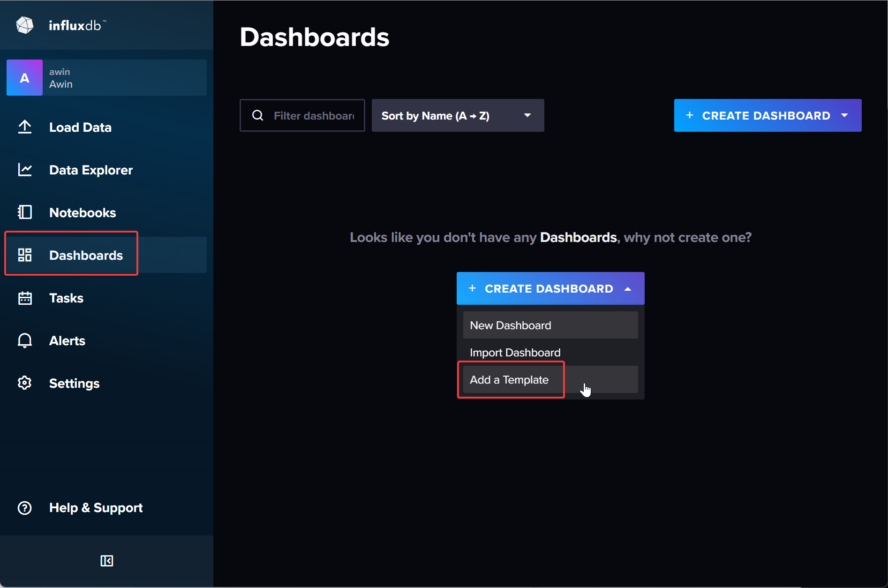Image resolution: width=888 pixels, height=588 pixels.
Task: Pick Add a Template option
Action: pyautogui.click(x=510, y=380)
